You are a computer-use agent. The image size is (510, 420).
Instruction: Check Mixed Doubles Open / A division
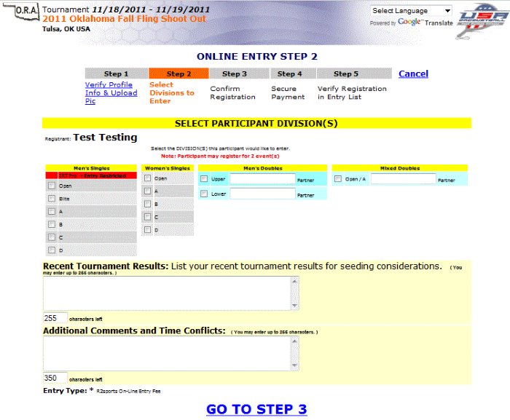pyautogui.click(x=338, y=178)
